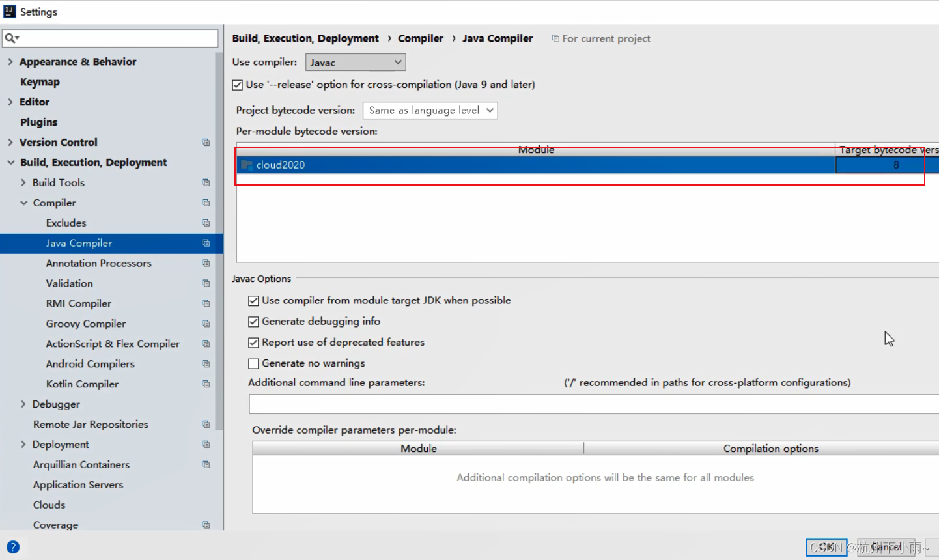Click project-level icon beside Annotation Processors

pos(206,263)
